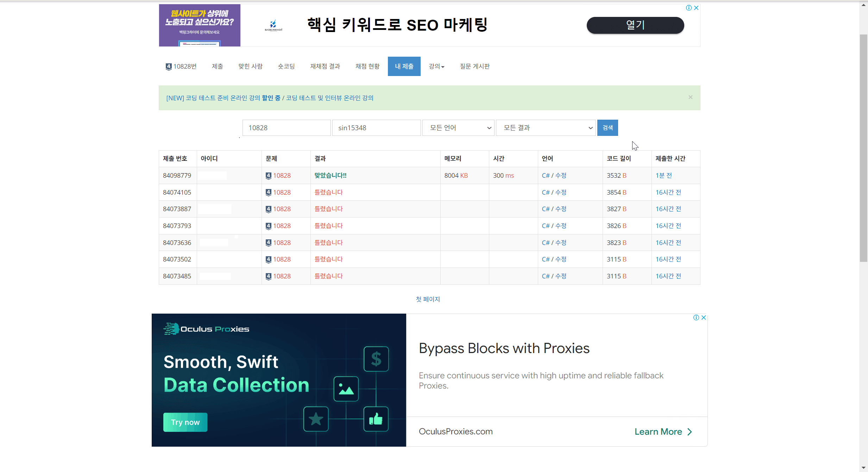
Task: Open problem 10828 link in 84098779 row
Action: (x=282, y=176)
